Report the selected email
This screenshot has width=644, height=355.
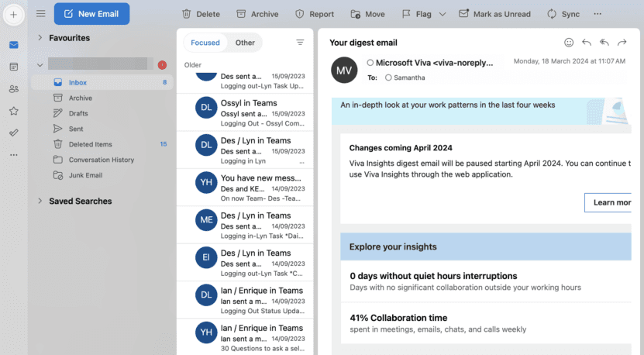[x=315, y=14]
